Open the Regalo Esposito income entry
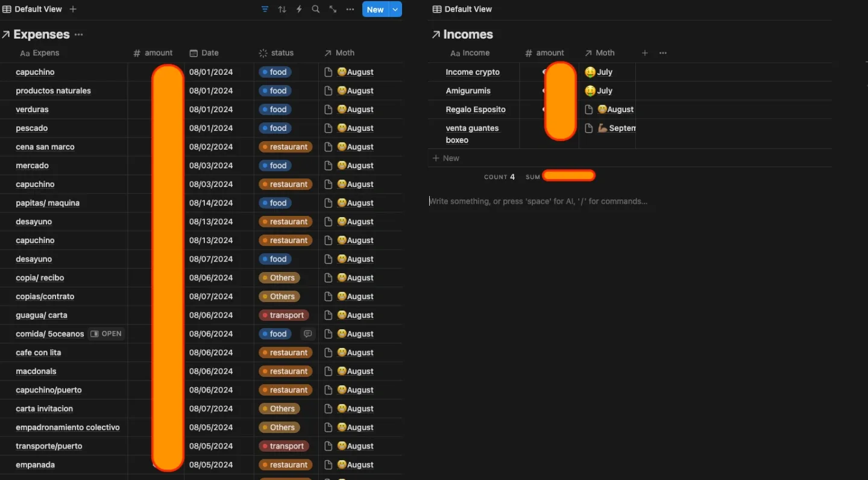This screenshot has height=480, width=868. [x=476, y=110]
